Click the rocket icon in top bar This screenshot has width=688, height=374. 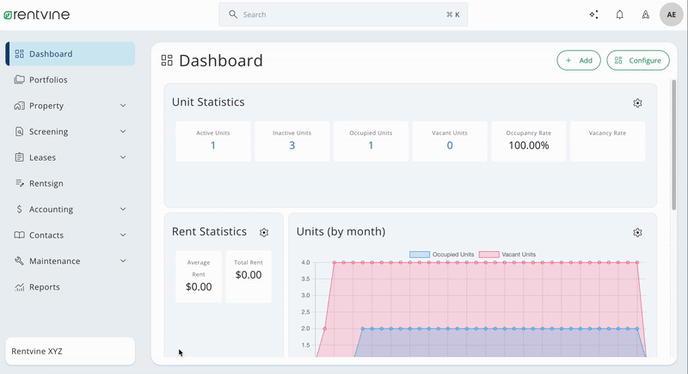645,14
